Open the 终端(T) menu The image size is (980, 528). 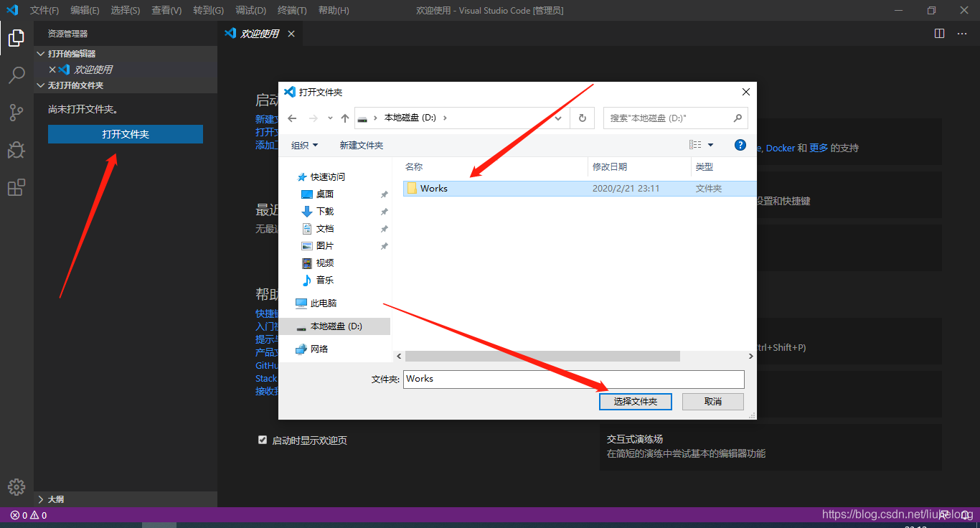[292, 11]
